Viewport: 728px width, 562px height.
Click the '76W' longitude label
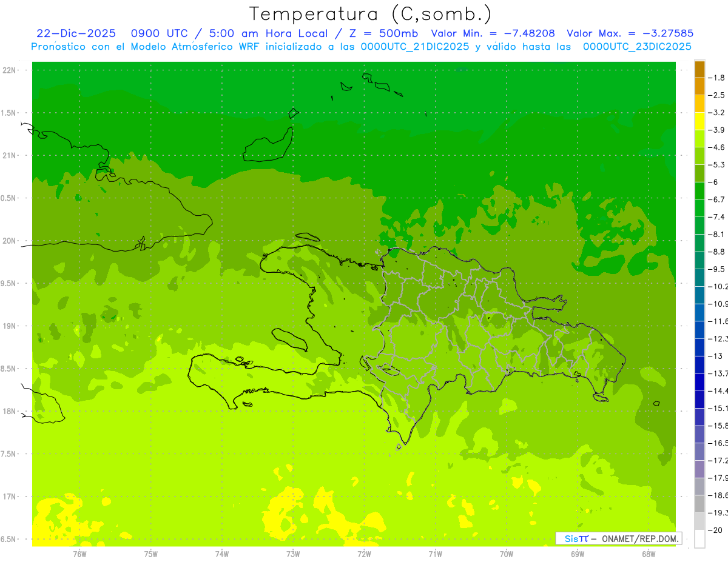[x=79, y=554]
